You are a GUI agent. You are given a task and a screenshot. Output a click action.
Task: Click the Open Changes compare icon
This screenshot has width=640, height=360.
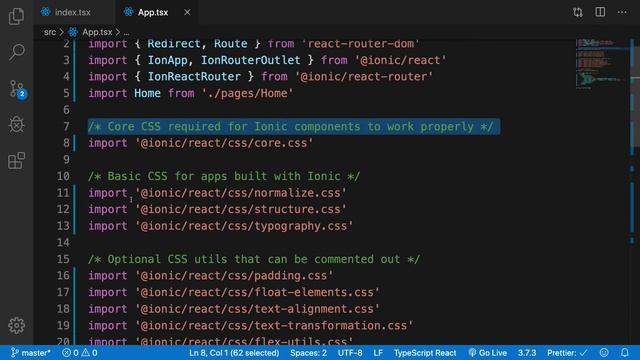[x=578, y=12]
